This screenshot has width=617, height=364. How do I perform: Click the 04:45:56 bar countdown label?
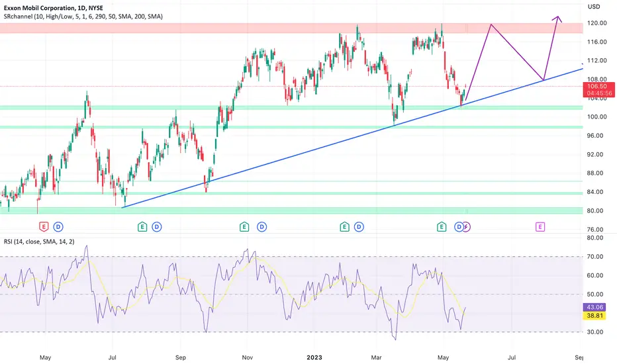coord(599,93)
